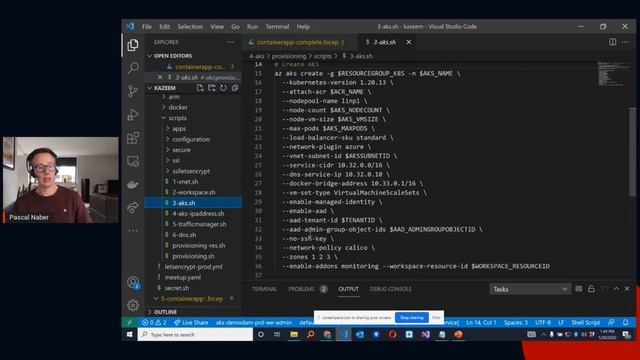Screen dimensions: 640x360
Task: Expand the arm folder
Action: tap(174, 97)
